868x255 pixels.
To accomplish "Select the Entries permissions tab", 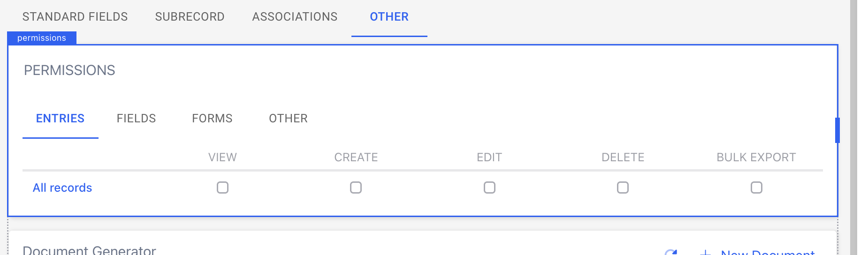I will click(x=60, y=119).
